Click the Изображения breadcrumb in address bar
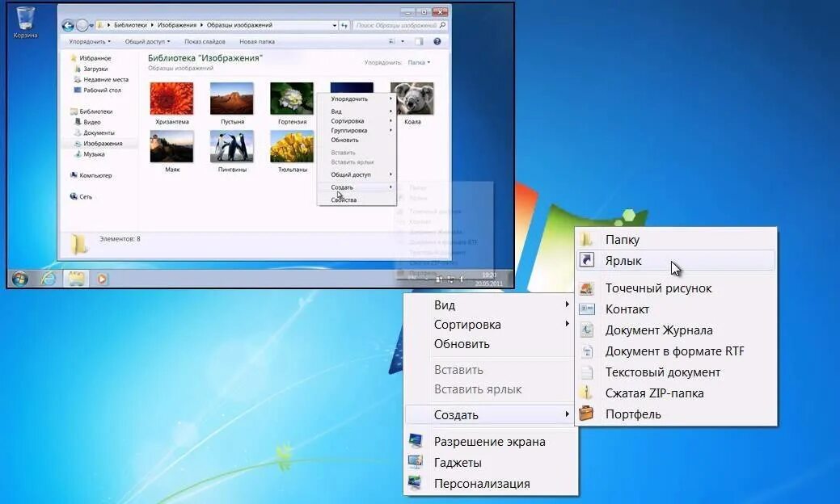 [x=176, y=25]
